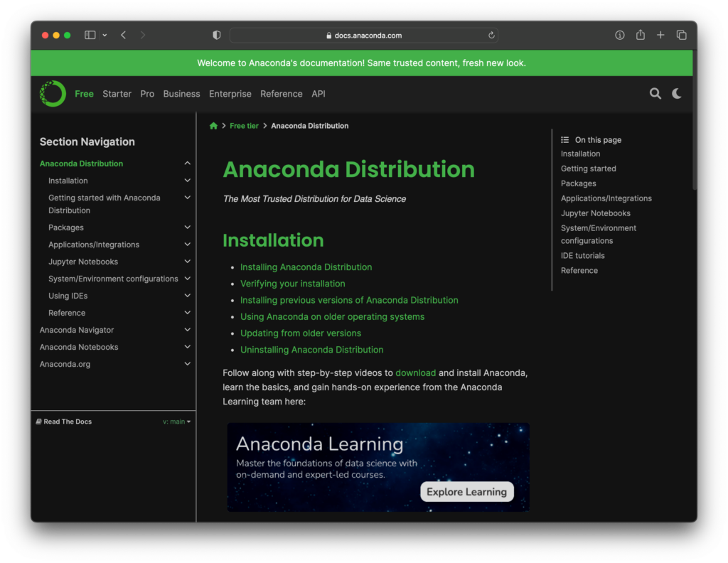The image size is (728, 563).
Task: Jump to Jupyter Notebooks in On this page
Action: pyautogui.click(x=595, y=213)
